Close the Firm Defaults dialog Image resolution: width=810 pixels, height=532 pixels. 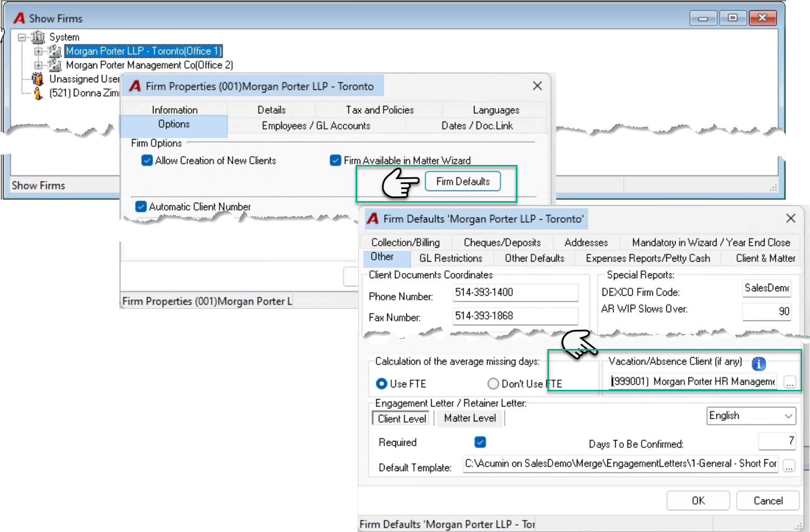(791, 218)
